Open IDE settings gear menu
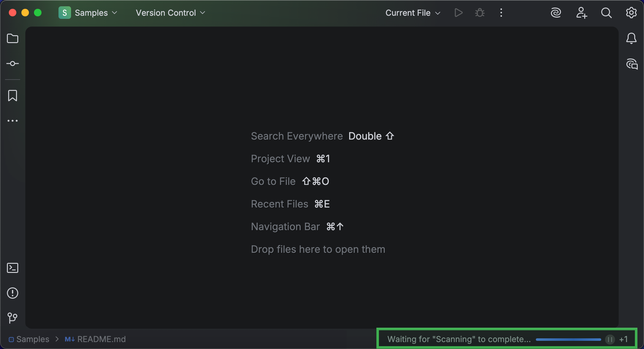This screenshot has height=349, width=644. coord(631,13)
